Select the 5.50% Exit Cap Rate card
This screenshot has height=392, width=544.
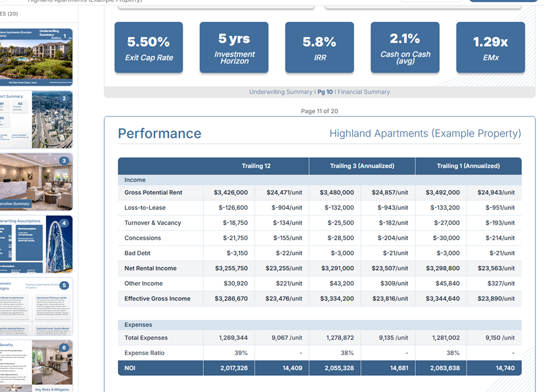(x=149, y=48)
